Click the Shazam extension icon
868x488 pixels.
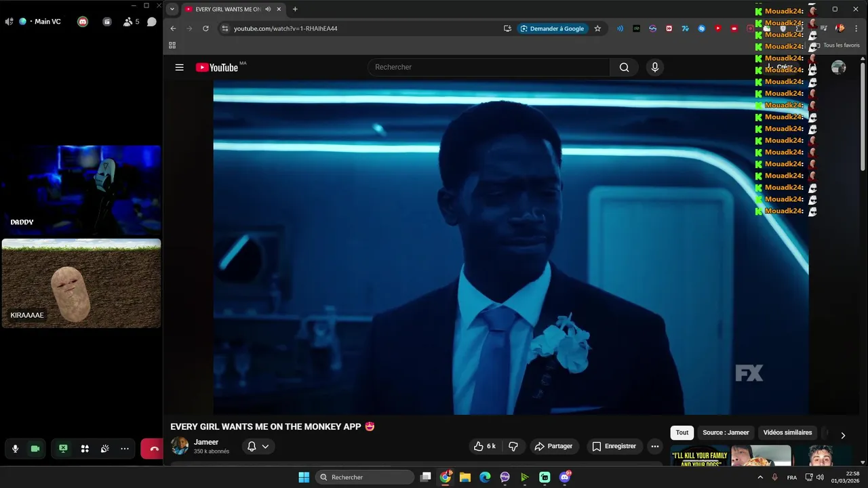click(702, 28)
